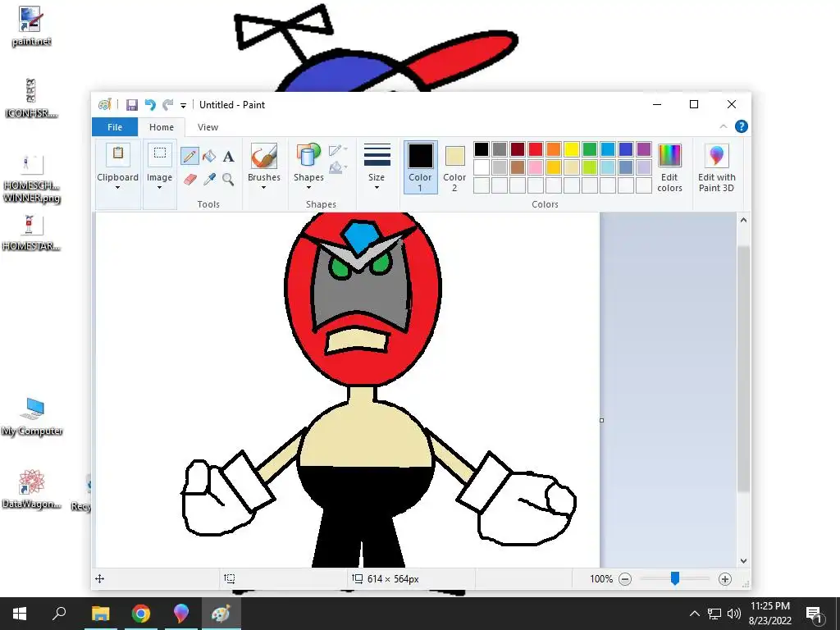
Task: Pick the red color swatch
Action: tap(536, 149)
